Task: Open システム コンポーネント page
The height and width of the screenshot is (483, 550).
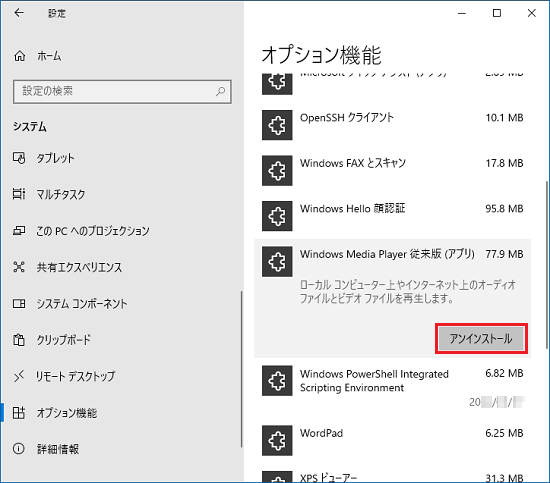Action: click(121, 303)
